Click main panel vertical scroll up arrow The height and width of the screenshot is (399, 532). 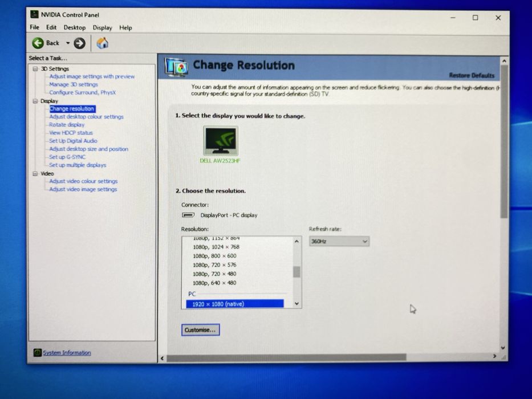click(504, 61)
